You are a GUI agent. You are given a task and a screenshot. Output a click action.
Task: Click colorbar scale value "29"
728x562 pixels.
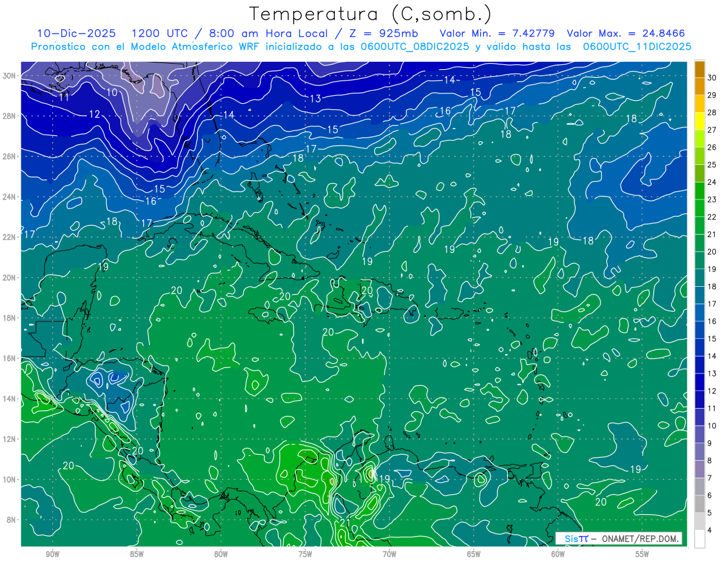(712, 95)
